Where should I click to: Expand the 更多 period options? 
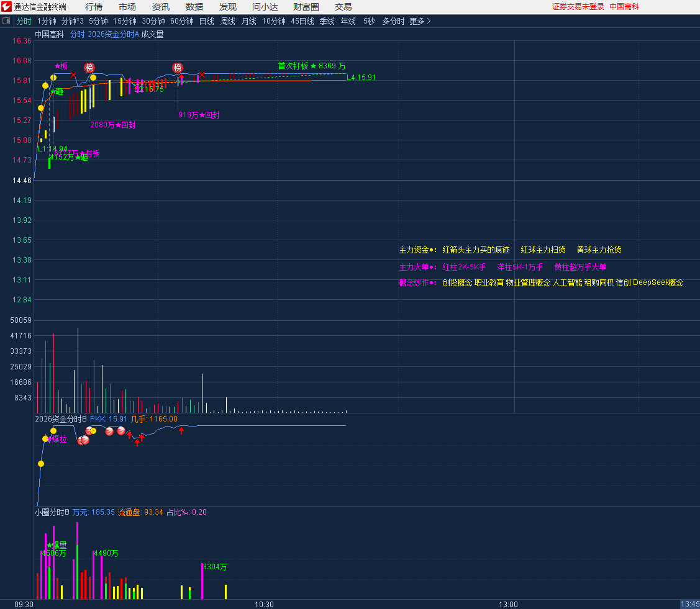(x=419, y=21)
